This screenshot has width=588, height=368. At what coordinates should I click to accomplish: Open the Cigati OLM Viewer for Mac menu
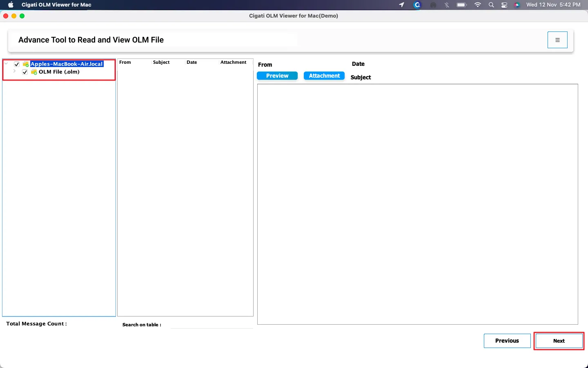click(x=56, y=5)
